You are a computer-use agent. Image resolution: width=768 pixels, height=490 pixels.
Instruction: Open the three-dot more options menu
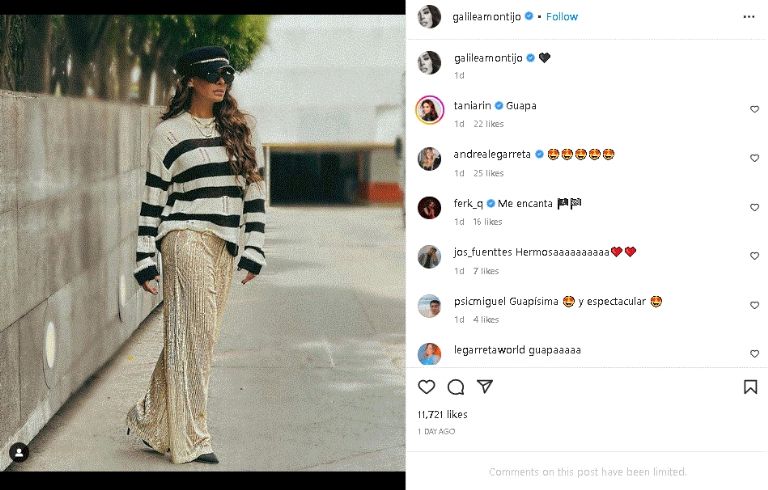click(x=749, y=17)
